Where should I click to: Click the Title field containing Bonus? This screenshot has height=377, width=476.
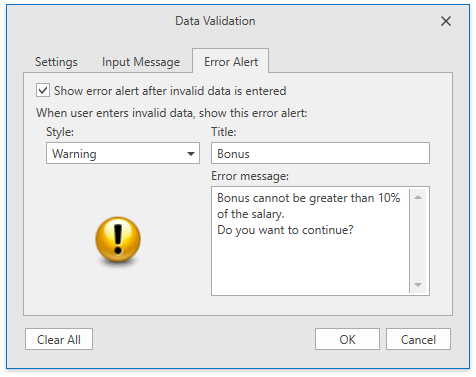[320, 153]
